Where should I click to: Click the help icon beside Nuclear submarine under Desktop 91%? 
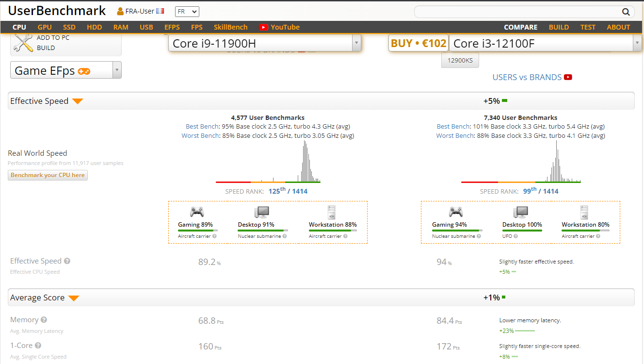[285, 236]
